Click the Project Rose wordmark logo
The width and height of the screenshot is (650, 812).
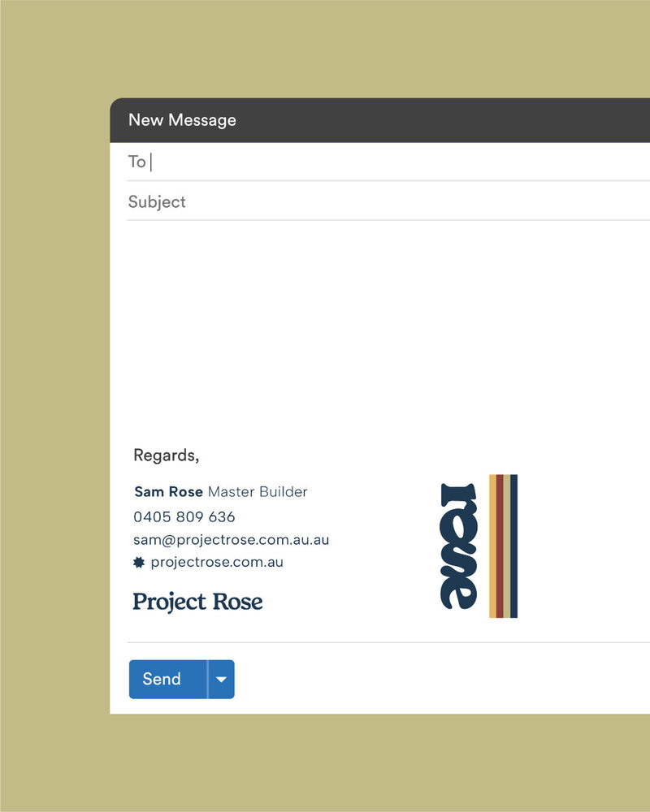tap(197, 603)
